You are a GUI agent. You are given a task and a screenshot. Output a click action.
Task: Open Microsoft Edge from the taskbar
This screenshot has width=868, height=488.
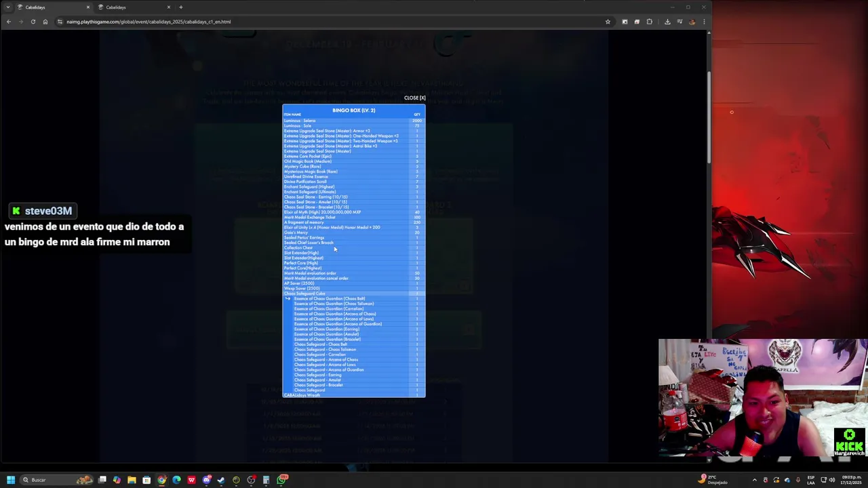tap(176, 480)
